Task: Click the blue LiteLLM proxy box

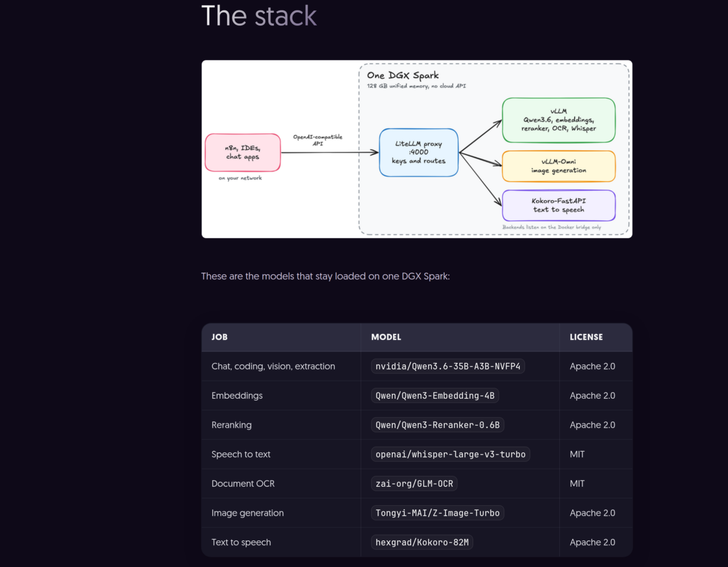Action: pos(418,152)
